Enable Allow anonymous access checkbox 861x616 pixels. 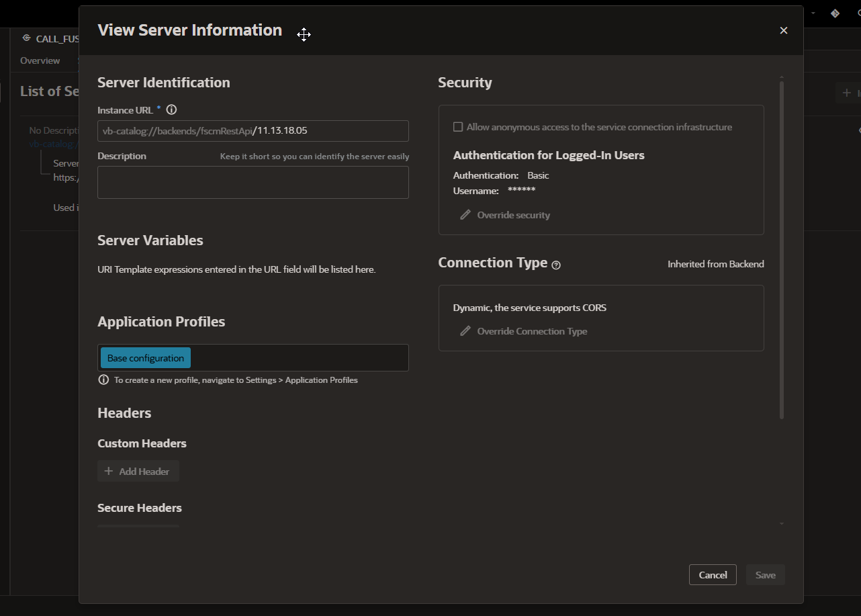tap(458, 127)
